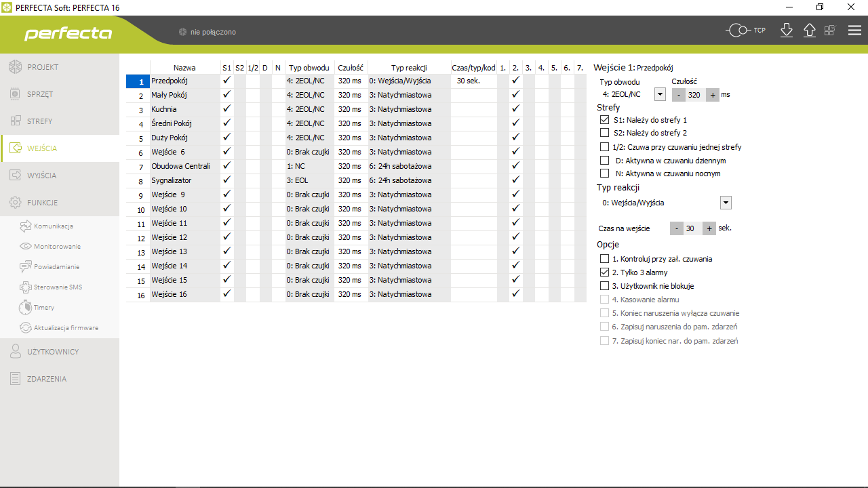This screenshot has width=868, height=488.
Task: Click the SPRZĘT sidebar icon
Action: 16,94
